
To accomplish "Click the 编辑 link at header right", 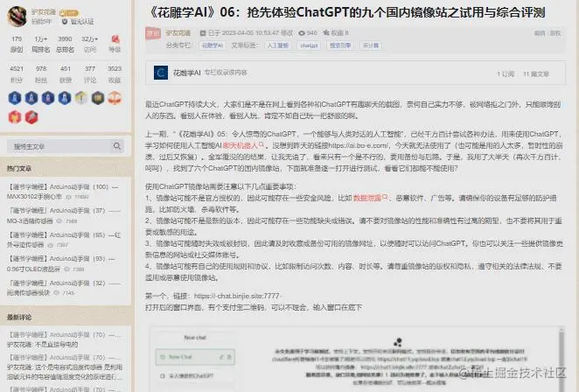I will (540, 33).
